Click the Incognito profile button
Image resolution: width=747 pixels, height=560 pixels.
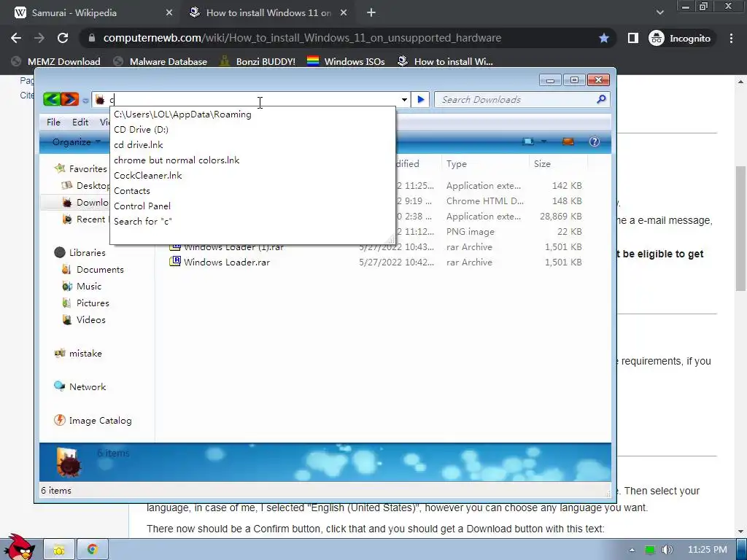pos(680,38)
